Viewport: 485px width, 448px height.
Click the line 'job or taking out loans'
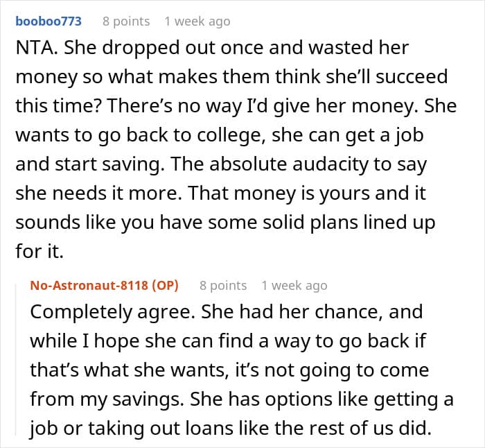(x=231, y=429)
